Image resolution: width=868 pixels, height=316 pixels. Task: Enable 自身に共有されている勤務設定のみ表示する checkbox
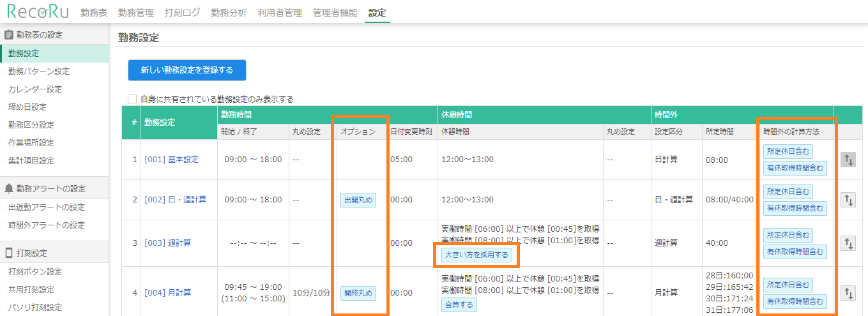pos(132,99)
